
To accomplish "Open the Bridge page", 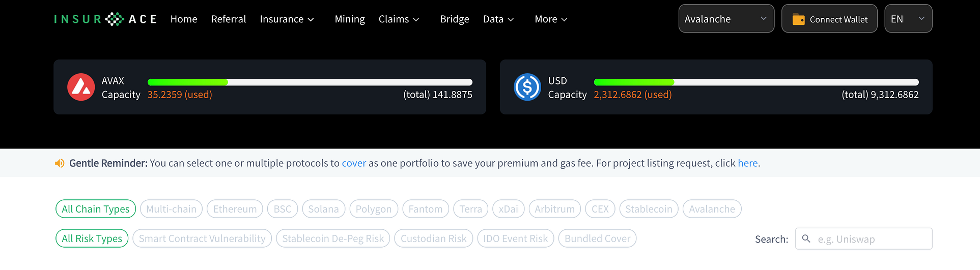I will coord(455,19).
